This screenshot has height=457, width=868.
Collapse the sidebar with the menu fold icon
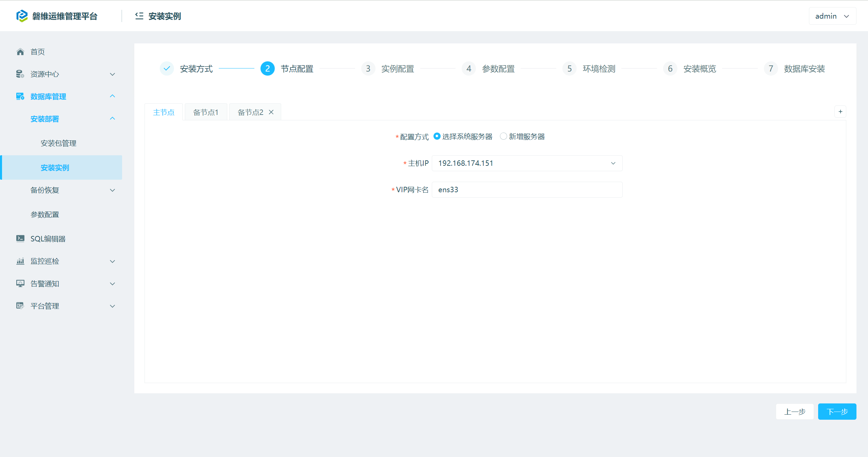[139, 16]
